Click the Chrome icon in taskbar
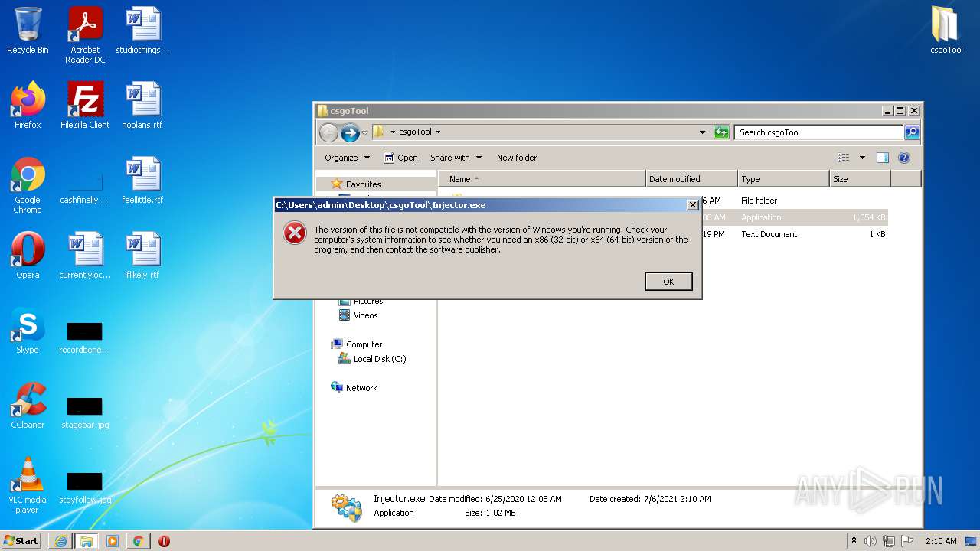This screenshot has height=551, width=980. [138, 541]
